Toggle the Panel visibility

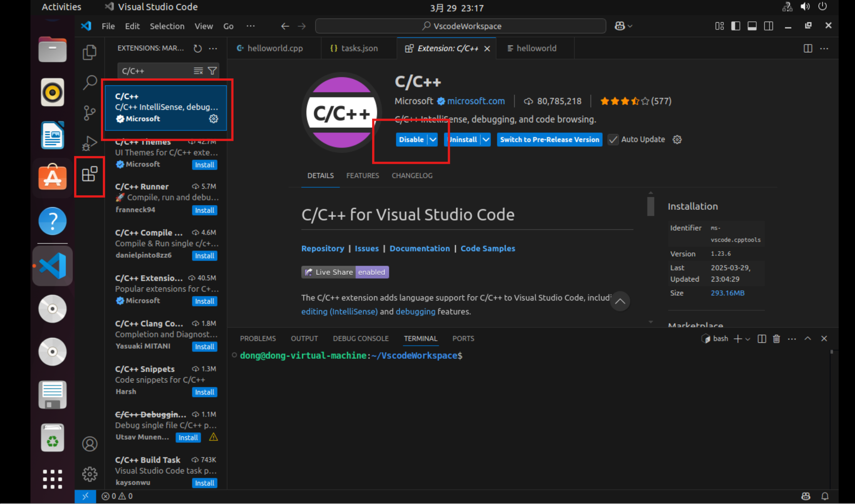752,26
